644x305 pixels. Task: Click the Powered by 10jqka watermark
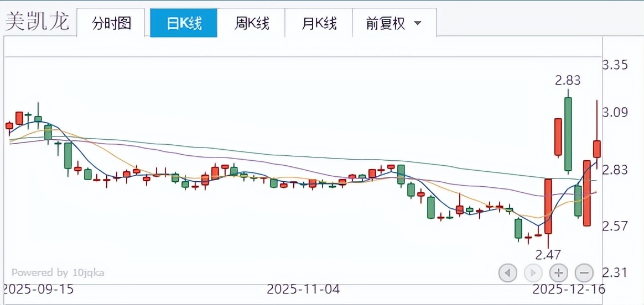[58, 272]
